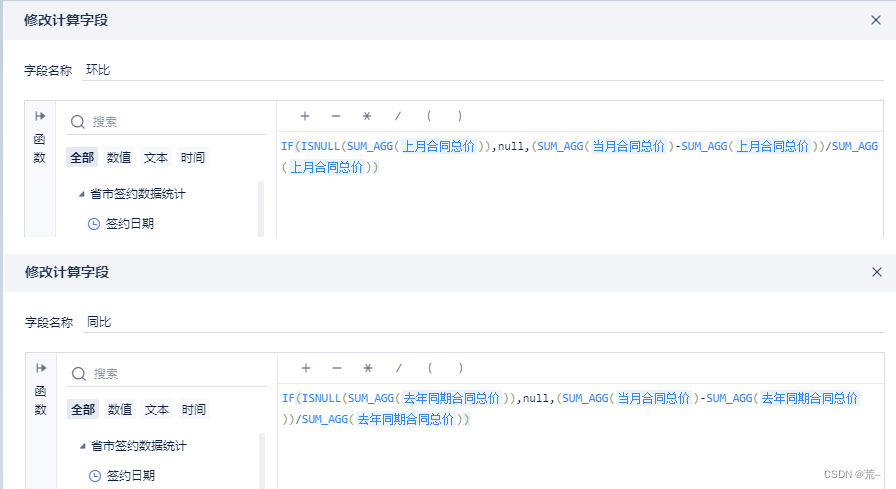The height and width of the screenshot is (489, 896).
Task: Click 当月合同总价 token in 同比 formula
Action: (654, 398)
